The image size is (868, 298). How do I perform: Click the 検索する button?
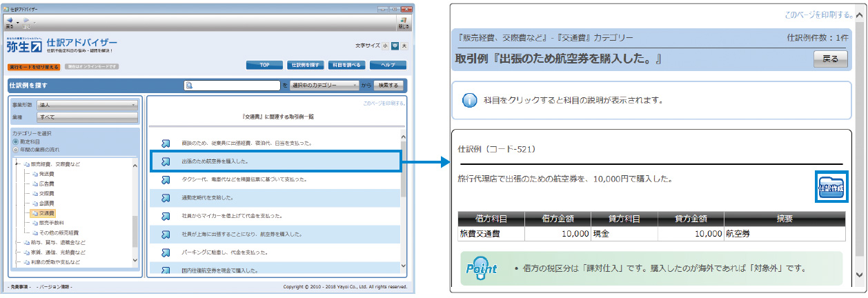388,86
